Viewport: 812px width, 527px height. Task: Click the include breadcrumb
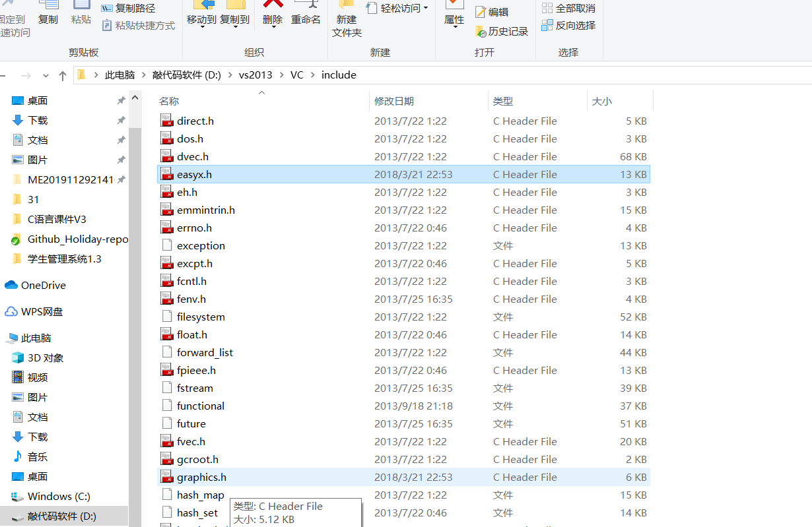tap(339, 75)
